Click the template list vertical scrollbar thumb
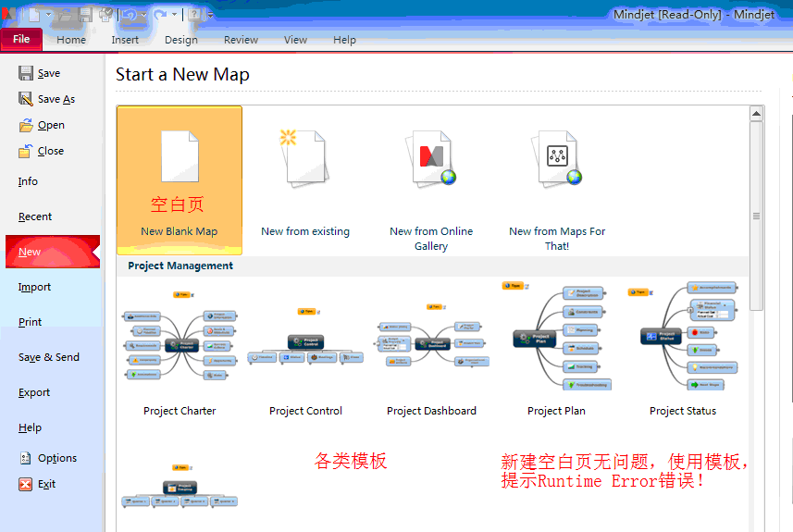The height and width of the screenshot is (532, 793). tap(756, 216)
